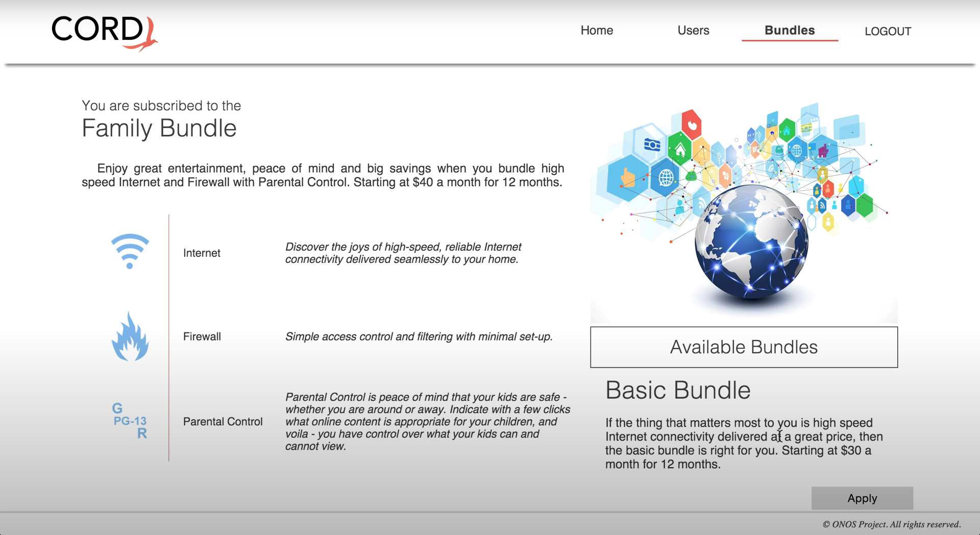Screen dimensions: 980x535
Task: Click the 'Enjoy great entertainment' description paragraph
Action: tap(323, 175)
